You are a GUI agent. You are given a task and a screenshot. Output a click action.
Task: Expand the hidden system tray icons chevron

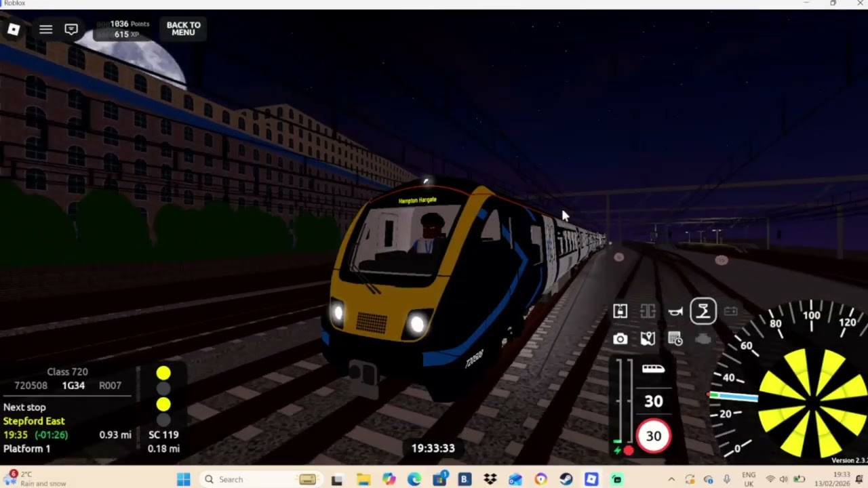point(671,479)
